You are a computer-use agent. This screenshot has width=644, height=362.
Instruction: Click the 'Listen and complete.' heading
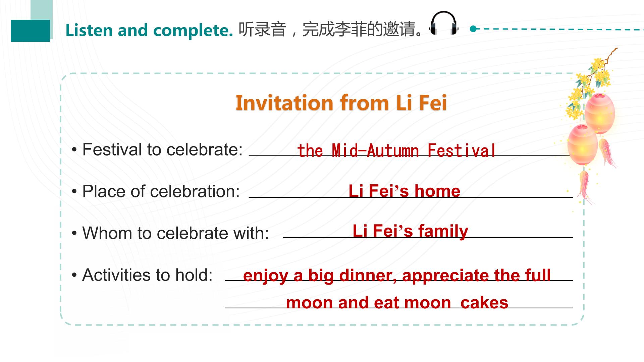tap(149, 30)
